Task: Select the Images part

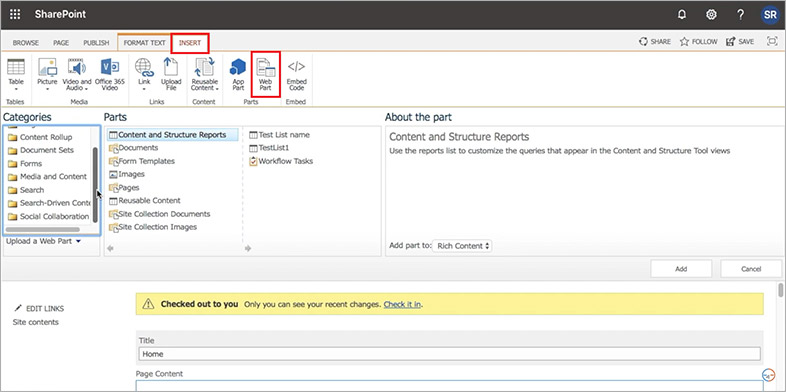Action: pos(127,174)
